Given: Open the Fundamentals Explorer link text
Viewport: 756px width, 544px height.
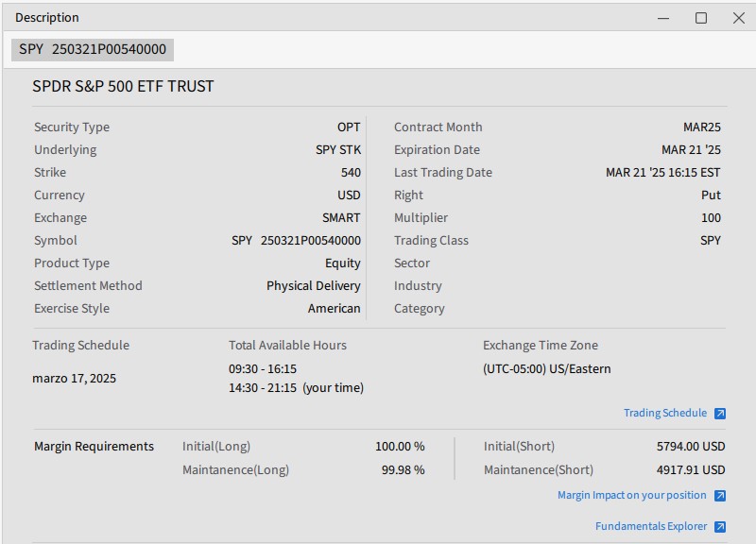Looking at the screenshot, I should [650, 527].
